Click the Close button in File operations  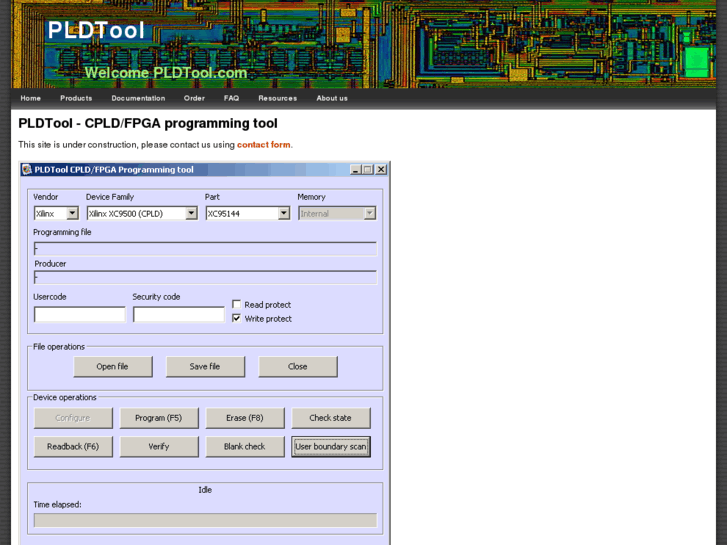(x=298, y=366)
